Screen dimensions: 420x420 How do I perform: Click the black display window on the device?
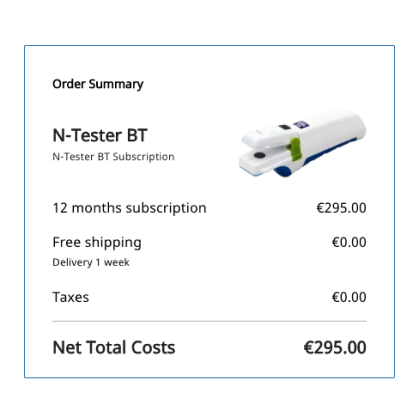coord(284,127)
